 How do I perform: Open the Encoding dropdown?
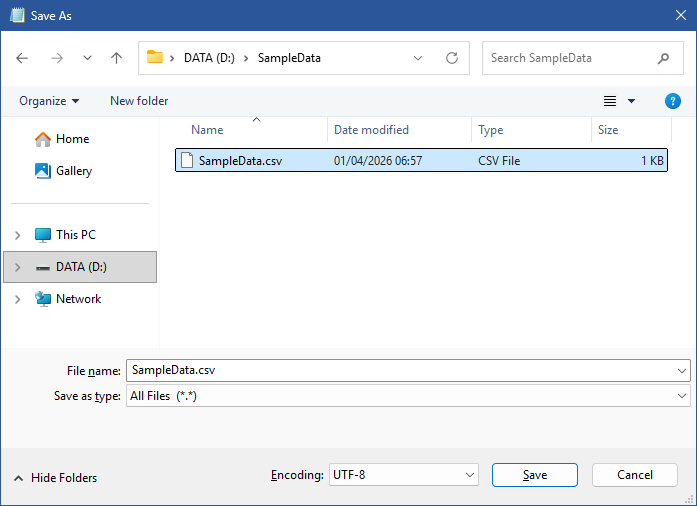tap(403, 475)
